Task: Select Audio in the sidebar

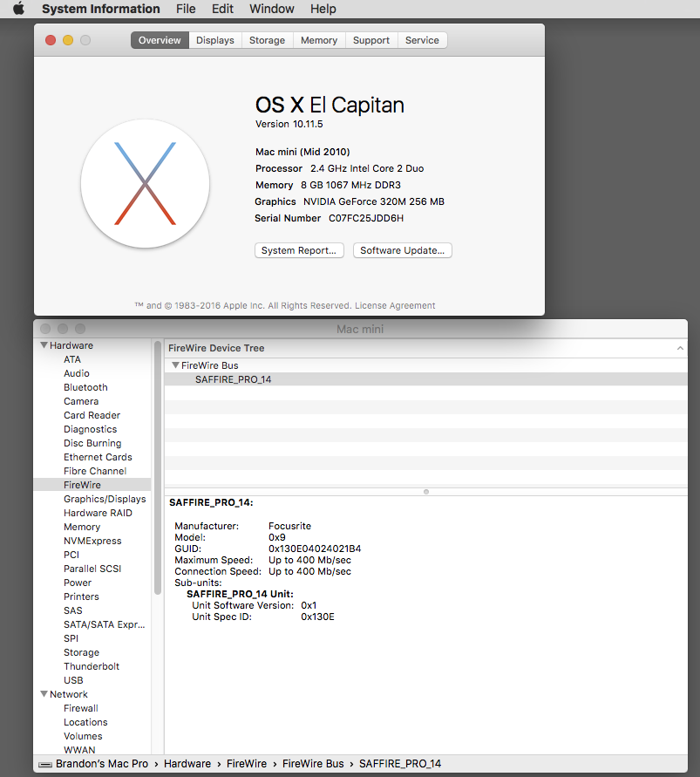Action: (77, 373)
